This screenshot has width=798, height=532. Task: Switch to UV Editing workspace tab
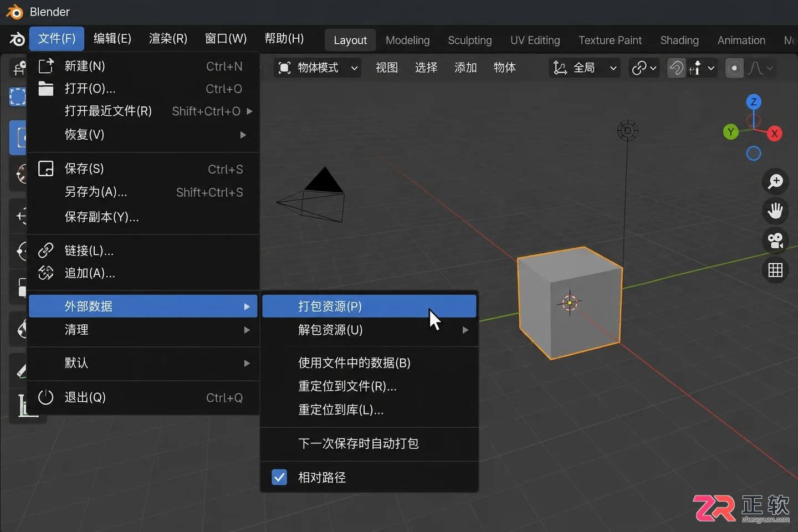[x=535, y=40]
